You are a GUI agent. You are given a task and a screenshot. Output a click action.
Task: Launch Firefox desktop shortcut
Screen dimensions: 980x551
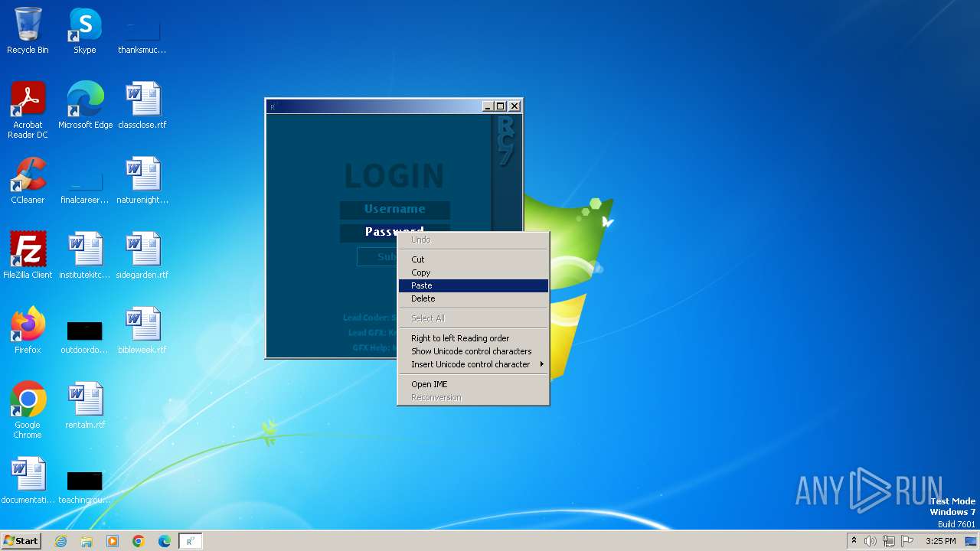point(28,331)
